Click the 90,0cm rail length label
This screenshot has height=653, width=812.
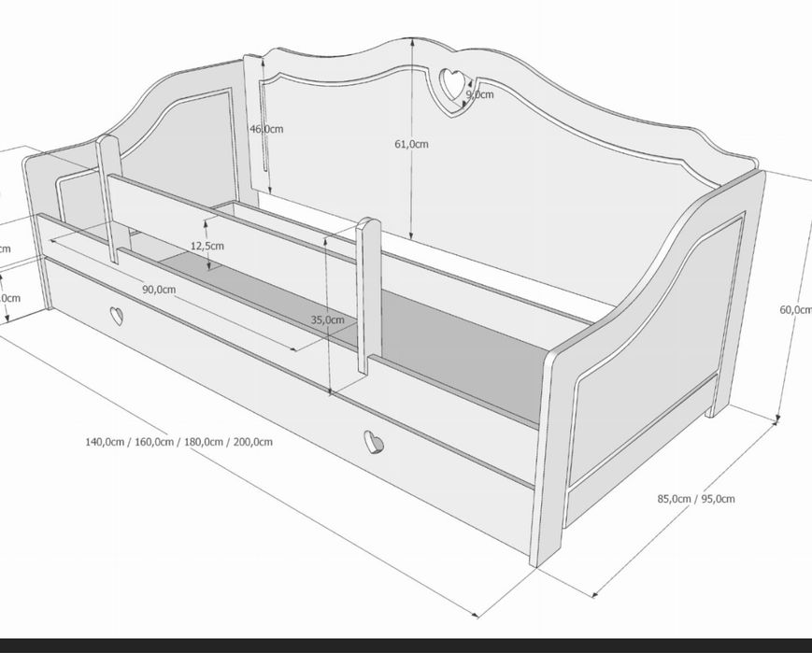[x=159, y=289]
